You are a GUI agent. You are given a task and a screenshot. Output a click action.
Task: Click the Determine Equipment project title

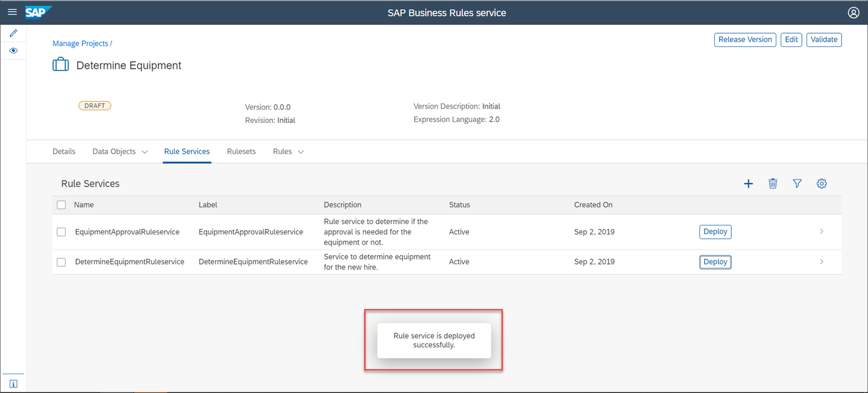point(129,65)
